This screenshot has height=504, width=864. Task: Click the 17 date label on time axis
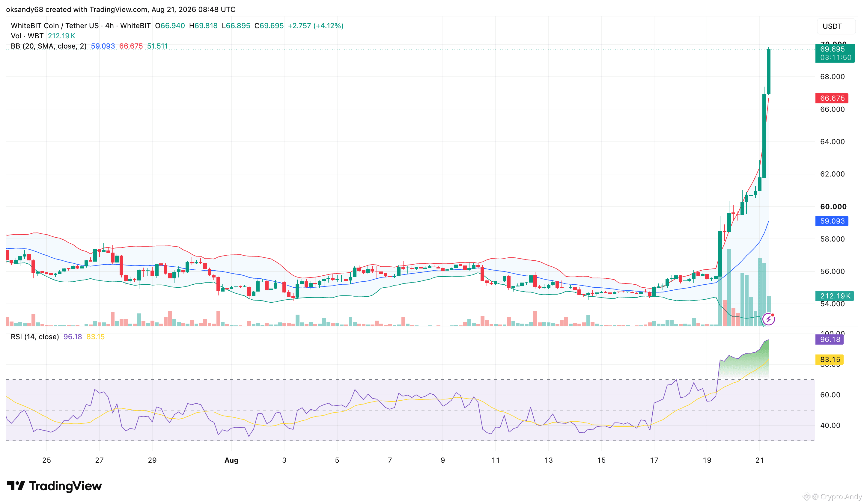point(654,461)
